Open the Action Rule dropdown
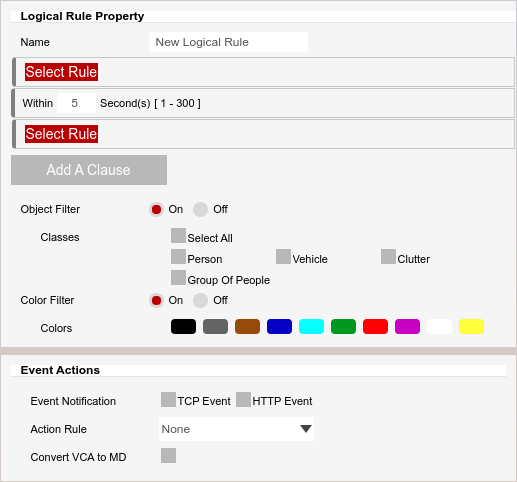This screenshot has width=517, height=482. coord(236,429)
